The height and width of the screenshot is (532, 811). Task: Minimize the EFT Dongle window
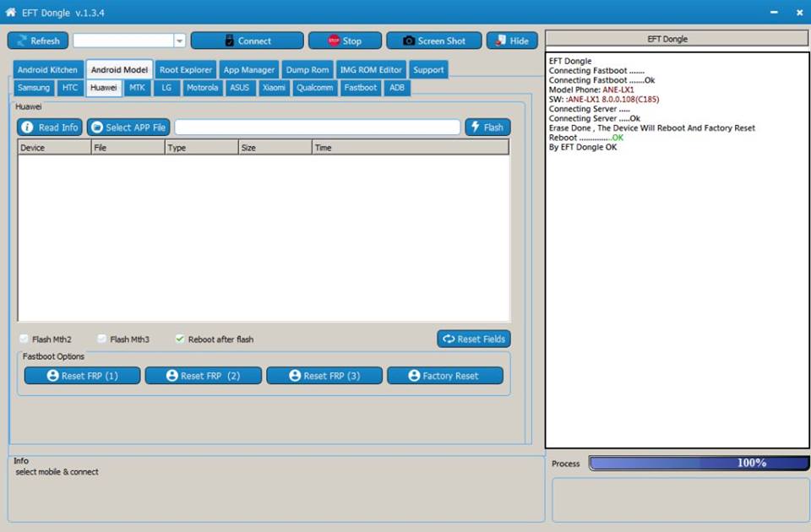coord(774,13)
